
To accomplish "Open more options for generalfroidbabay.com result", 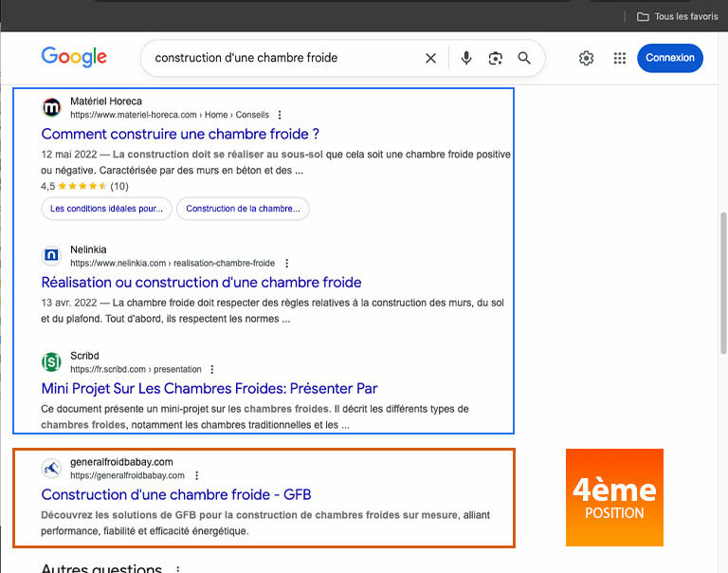I will [x=196, y=475].
